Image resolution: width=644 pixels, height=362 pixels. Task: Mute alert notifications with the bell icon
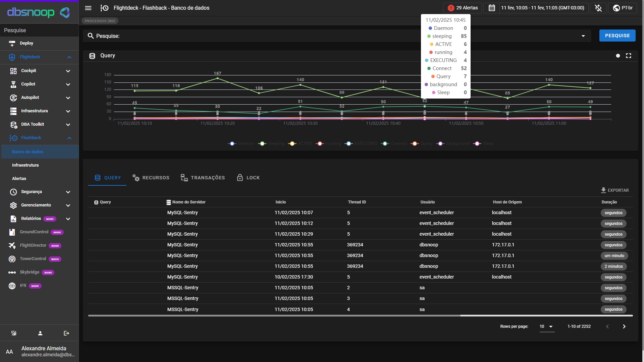click(598, 8)
